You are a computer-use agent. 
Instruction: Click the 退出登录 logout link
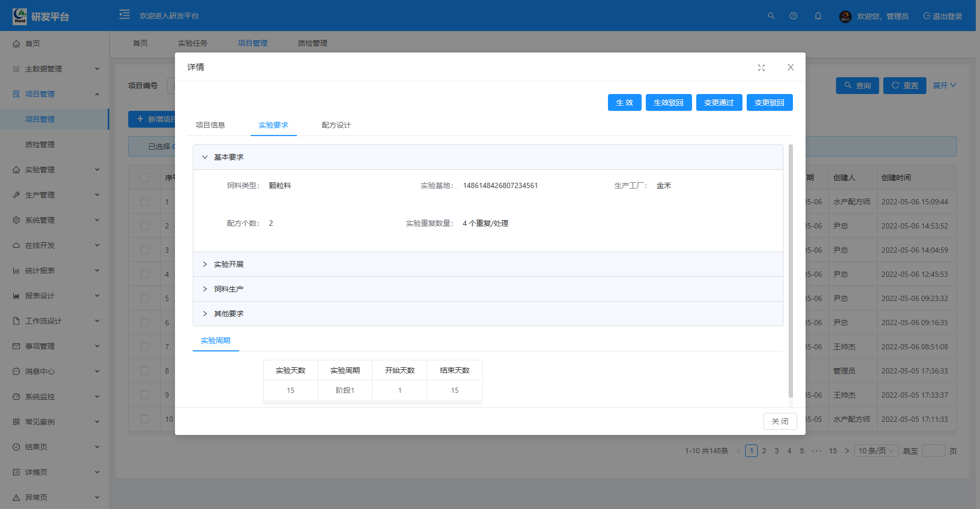click(x=943, y=16)
